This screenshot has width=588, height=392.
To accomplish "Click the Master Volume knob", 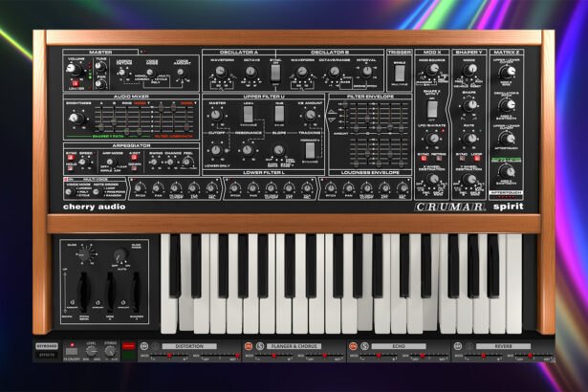I will 73,69.
